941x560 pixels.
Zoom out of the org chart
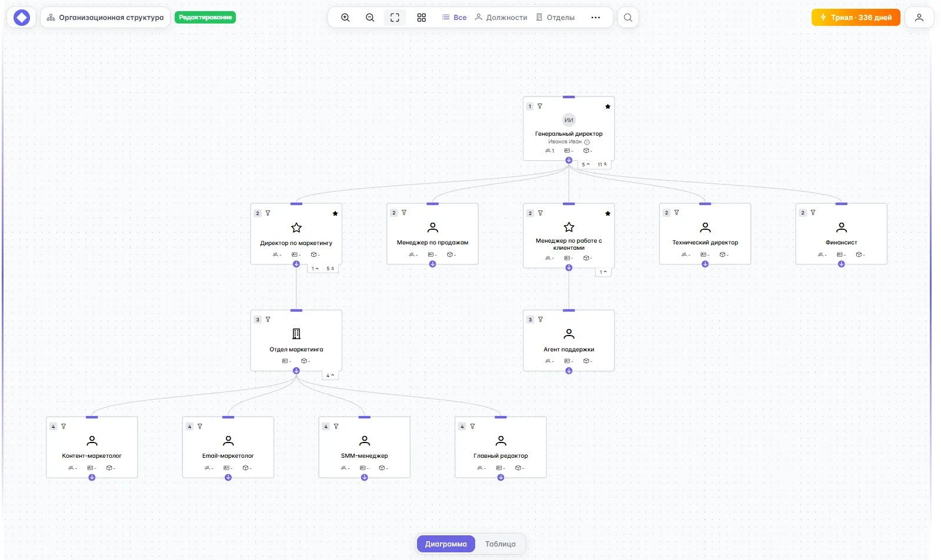(x=370, y=18)
